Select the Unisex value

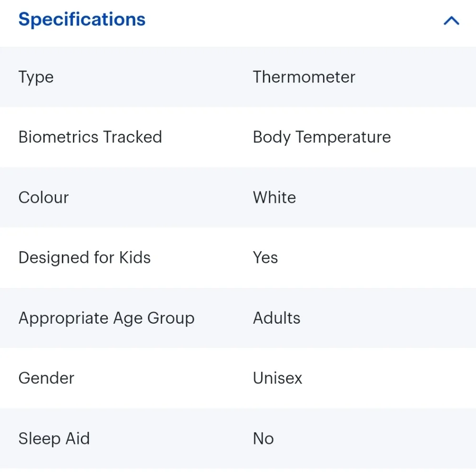tap(277, 378)
